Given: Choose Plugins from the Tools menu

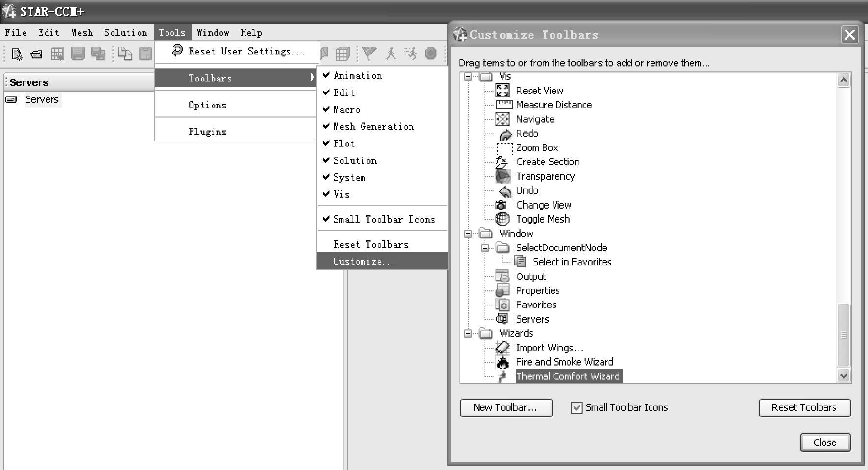Looking at the screenshot, I should [x=236, y=132].
